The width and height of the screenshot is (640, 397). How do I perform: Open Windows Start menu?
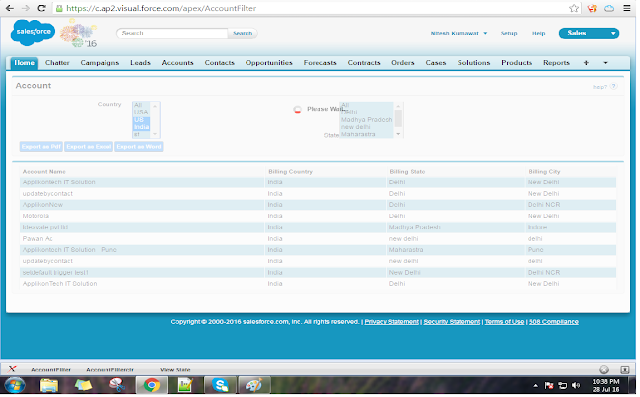coord(15,385)
